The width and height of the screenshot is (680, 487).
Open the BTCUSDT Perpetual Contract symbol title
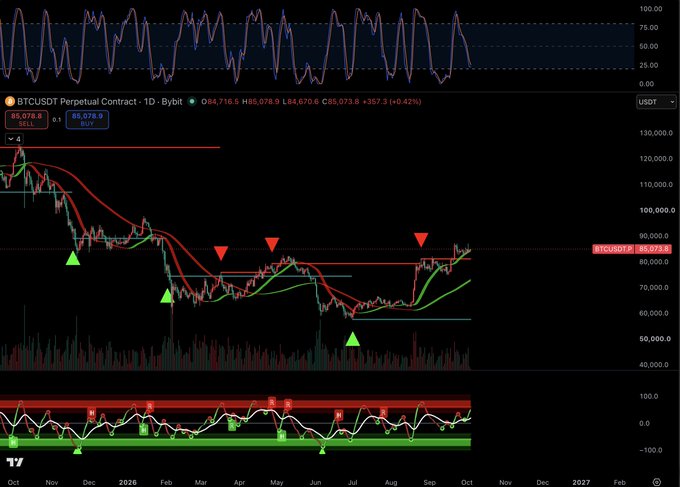tap(99, 101)
